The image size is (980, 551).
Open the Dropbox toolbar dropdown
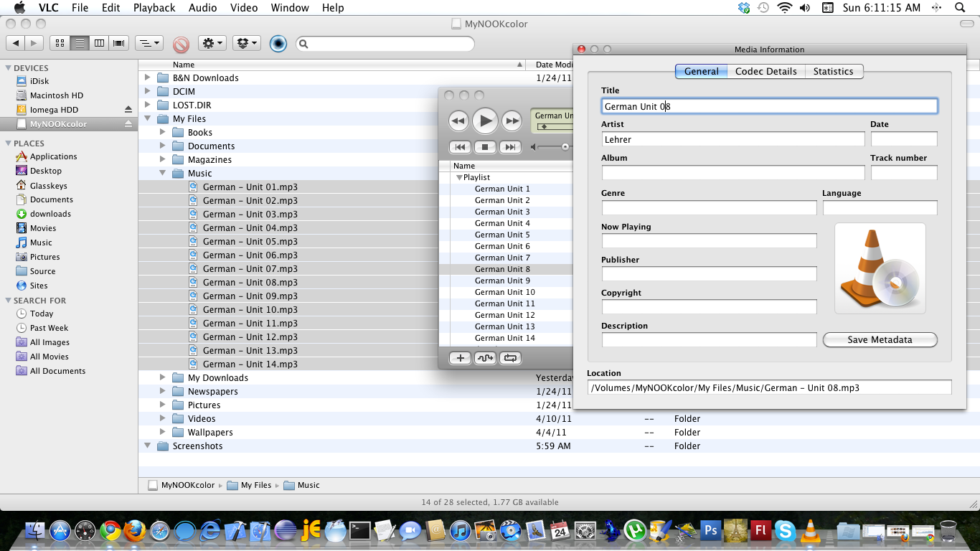pyautogui.click(x=247, y=43)
